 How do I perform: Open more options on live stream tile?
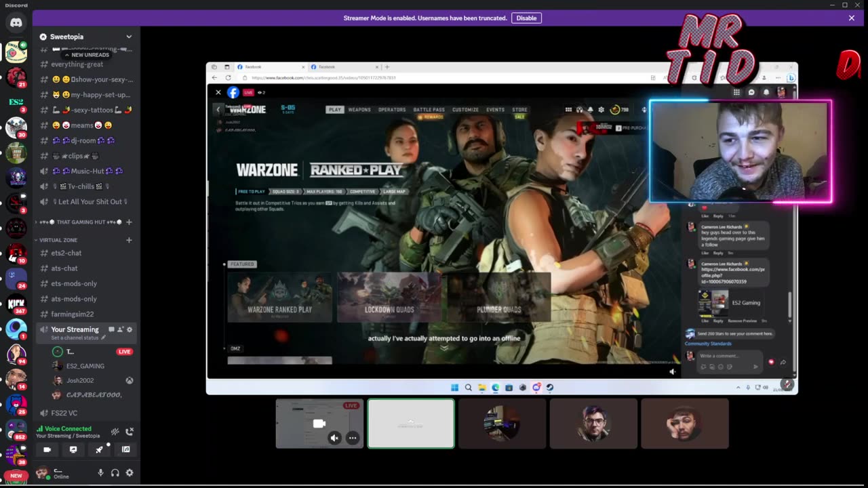pyautogui.click(x=353, y=438)
